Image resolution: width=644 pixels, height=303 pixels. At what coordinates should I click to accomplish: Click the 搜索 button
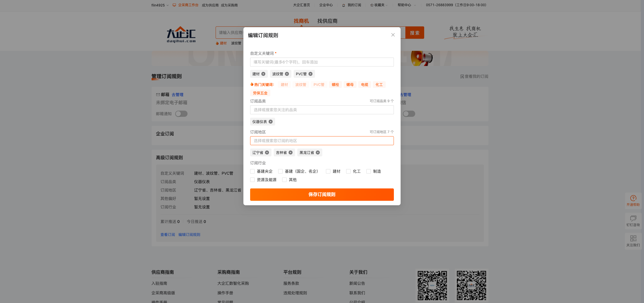pos(415,33)
